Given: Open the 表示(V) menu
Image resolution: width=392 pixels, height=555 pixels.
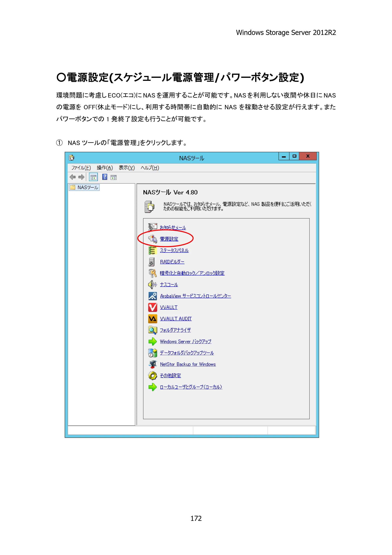Looking at the screenshot, I should [x=127, y=168].
